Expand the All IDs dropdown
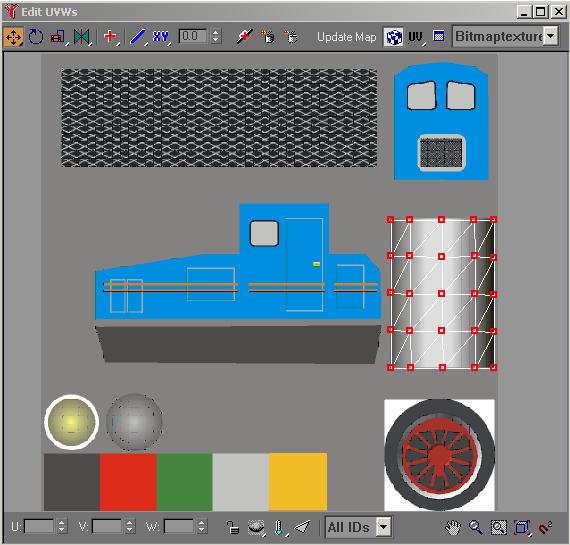The height and width of the screenshot is (545, 570). click(384, 527)
